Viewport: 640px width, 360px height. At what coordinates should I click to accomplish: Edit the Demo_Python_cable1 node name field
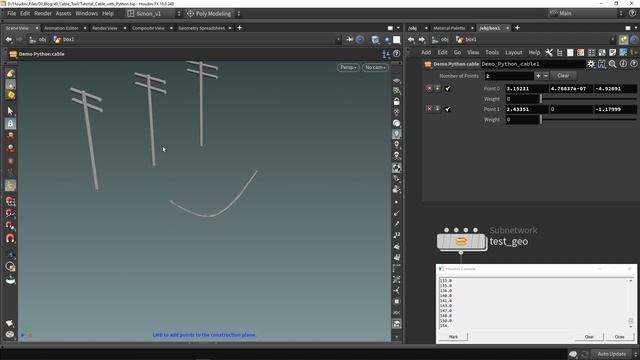coord(533,64)
